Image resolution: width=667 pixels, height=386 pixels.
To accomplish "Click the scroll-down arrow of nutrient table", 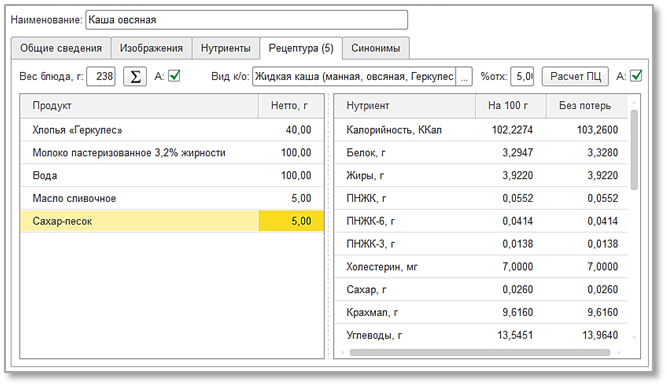I will 634,338.
